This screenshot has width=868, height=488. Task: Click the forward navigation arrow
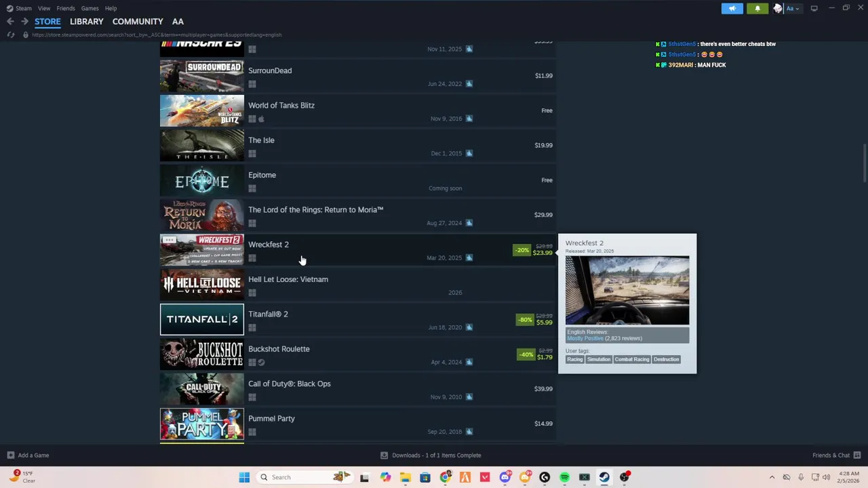click(x=24, y=22)
